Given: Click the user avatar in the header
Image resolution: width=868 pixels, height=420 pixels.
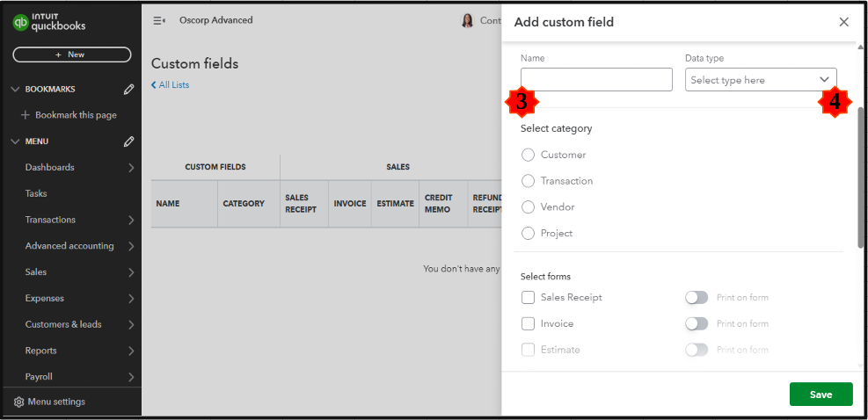Looking at the screenshot, I should [467, 20].
